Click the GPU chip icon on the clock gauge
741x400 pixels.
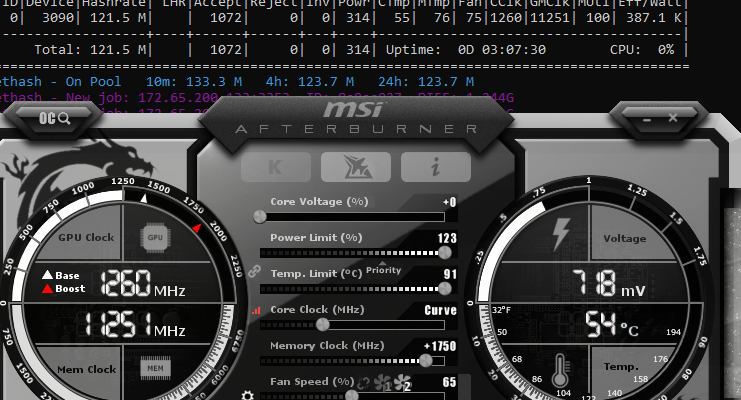(x=155, y=237)
